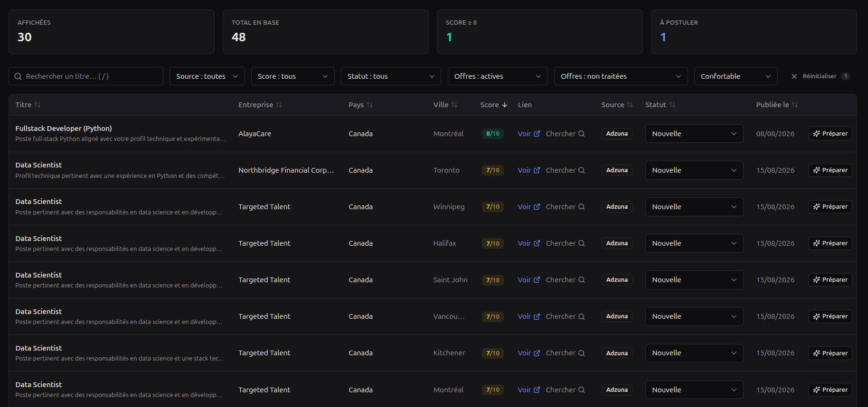
Task: Sort by Titre column arrows icon
Action: 38,105
